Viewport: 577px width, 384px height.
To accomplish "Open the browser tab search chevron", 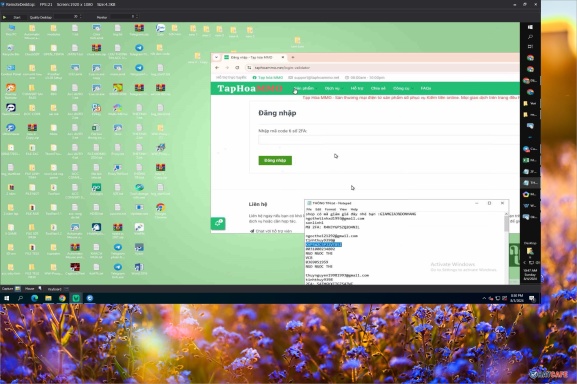I will (216, 57).
